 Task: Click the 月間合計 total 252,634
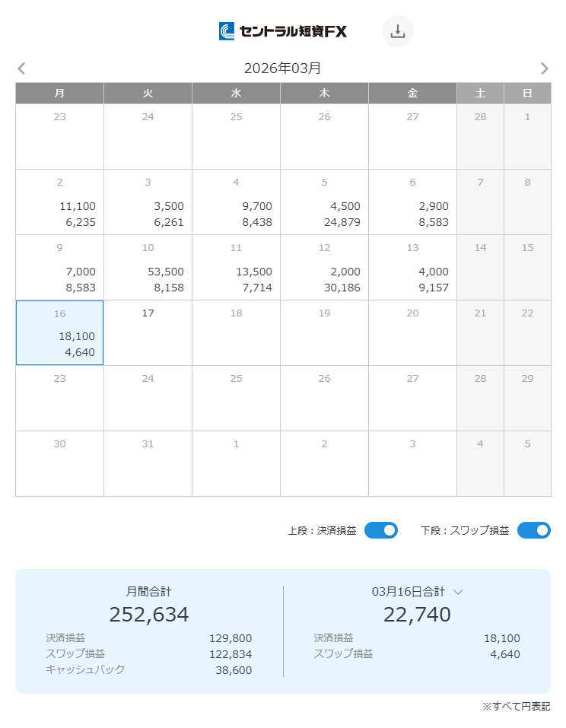pos(149,614)
